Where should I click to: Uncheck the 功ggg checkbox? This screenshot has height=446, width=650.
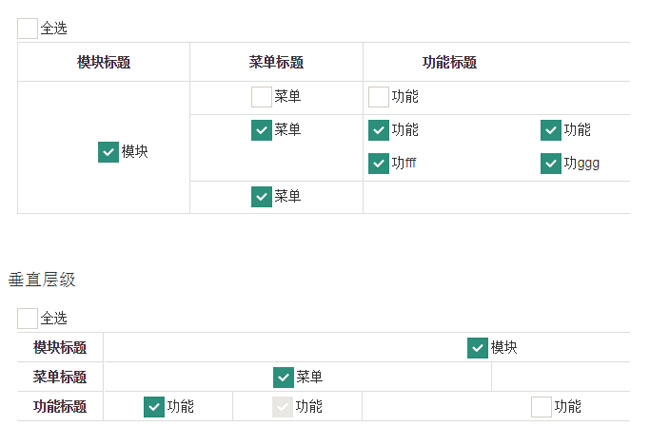point(551,163)
